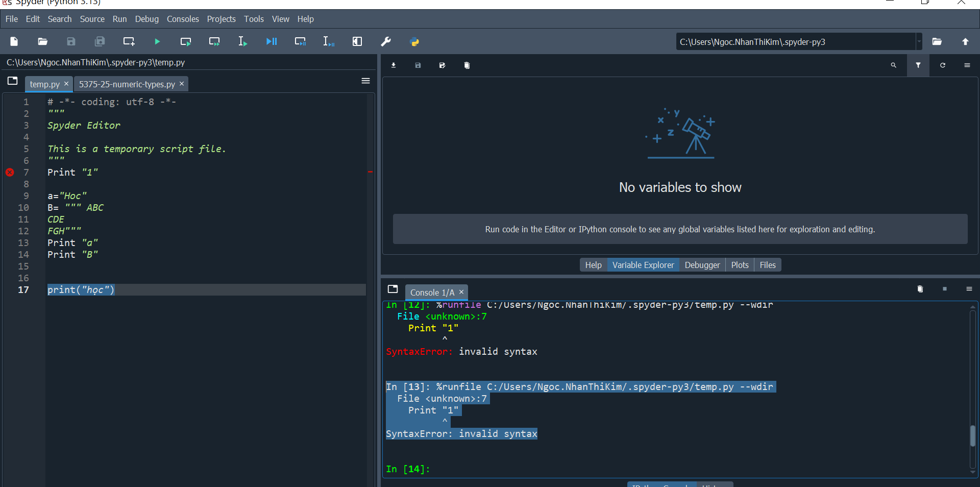Screen dimensions: 980x487
Task: Open the View menu
Action: pyautogui.click(x=281, y=19)
